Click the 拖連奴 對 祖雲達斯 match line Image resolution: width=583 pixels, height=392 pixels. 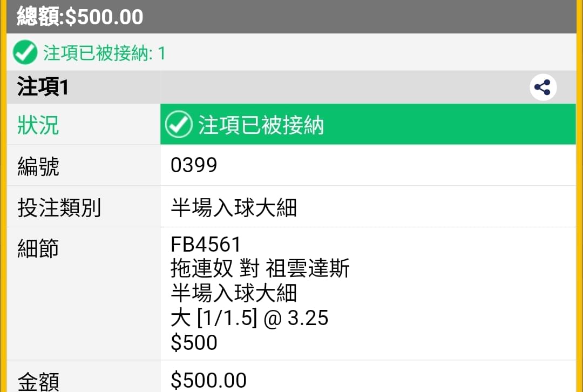pyautogui.click(x=260, y=268)
